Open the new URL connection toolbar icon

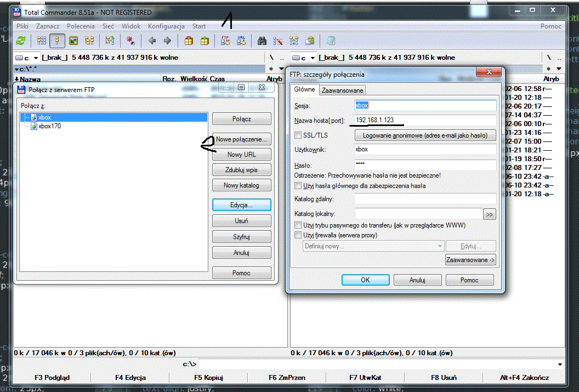tap(241, 41)
